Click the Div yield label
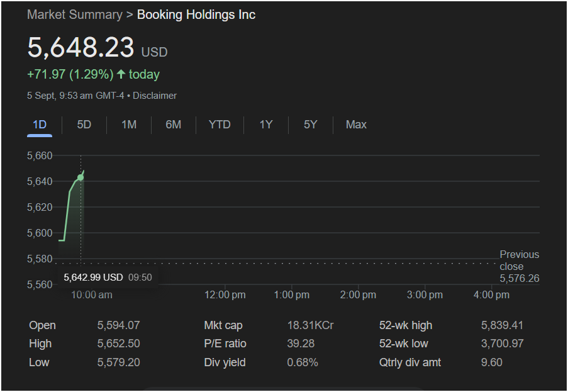This screenshot has height=392, width=568. pyautogui.click(x=225, y=362)
